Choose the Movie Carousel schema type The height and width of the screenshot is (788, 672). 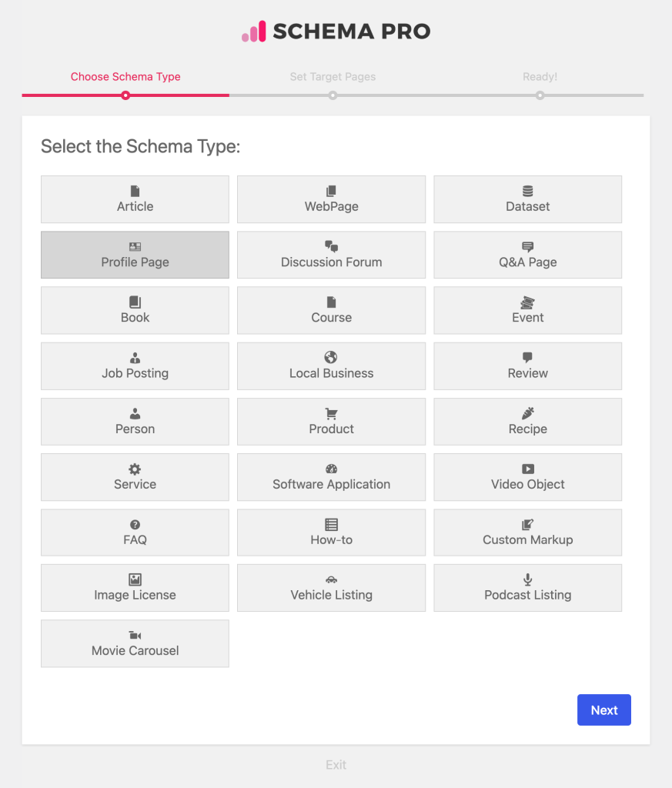[135, 643]
